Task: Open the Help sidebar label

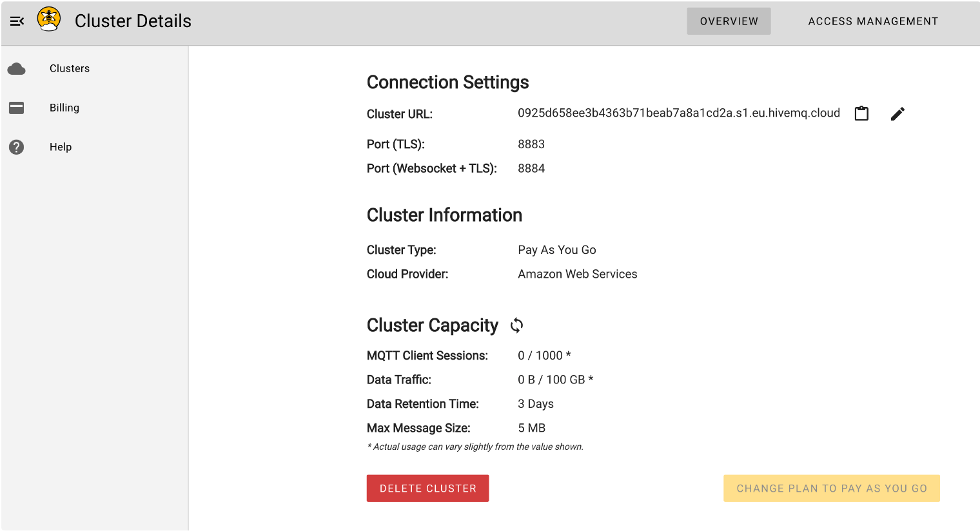Action: (61, 148)
